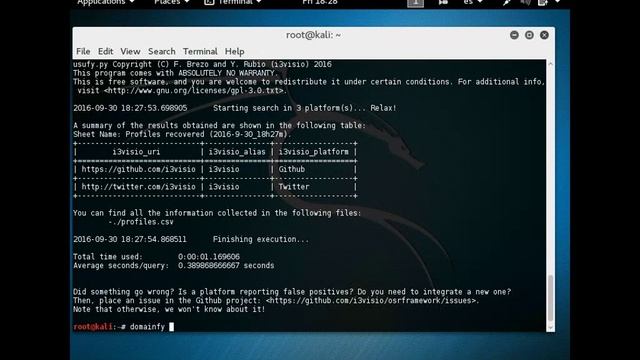Click the https://github.com/i3visio URL in the table

pos(138,169)
